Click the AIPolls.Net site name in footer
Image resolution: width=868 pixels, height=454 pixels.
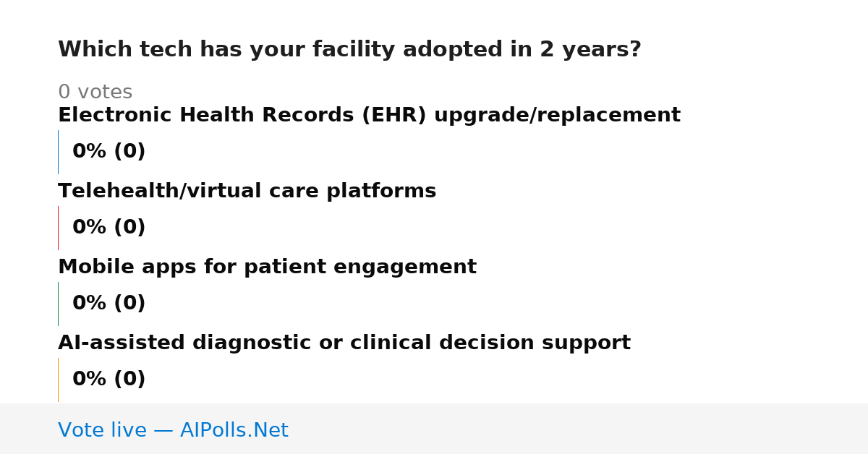pos(234,431)
